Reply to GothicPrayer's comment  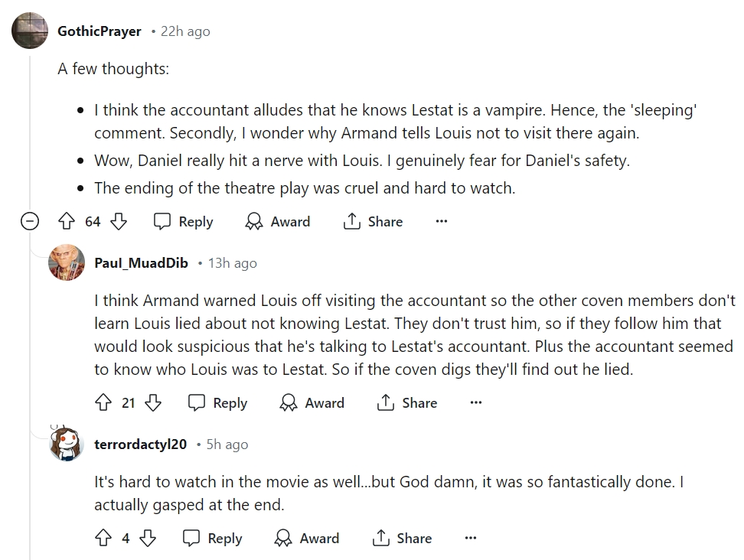coord(184,222)
